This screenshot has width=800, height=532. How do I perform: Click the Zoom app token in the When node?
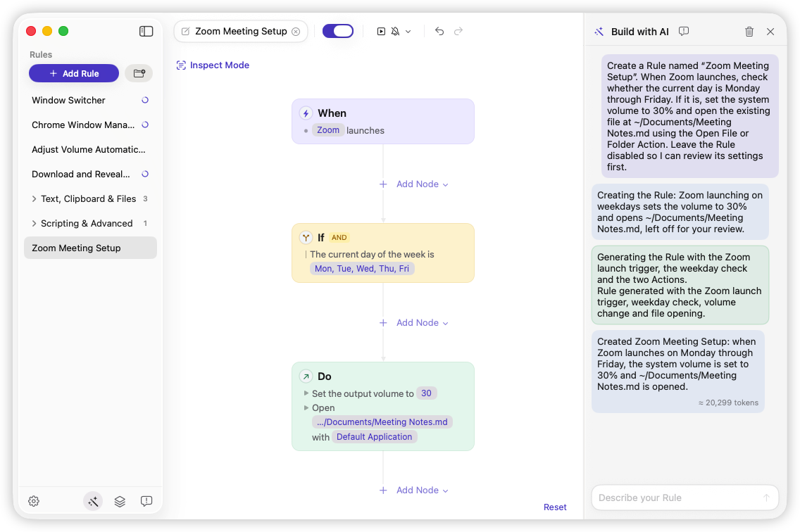(x=328, y=130)
